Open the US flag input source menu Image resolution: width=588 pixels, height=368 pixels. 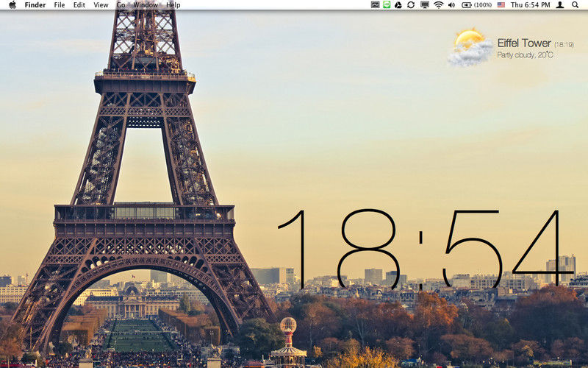point(501,5)
